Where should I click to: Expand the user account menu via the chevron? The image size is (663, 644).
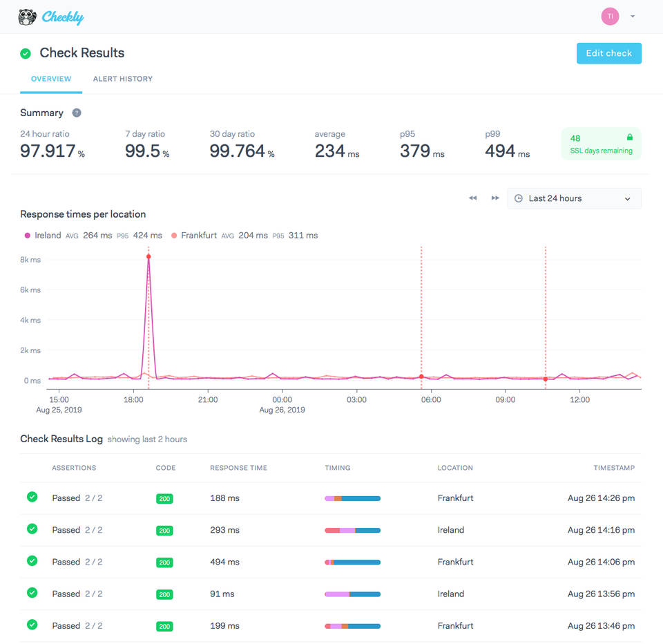632,16
